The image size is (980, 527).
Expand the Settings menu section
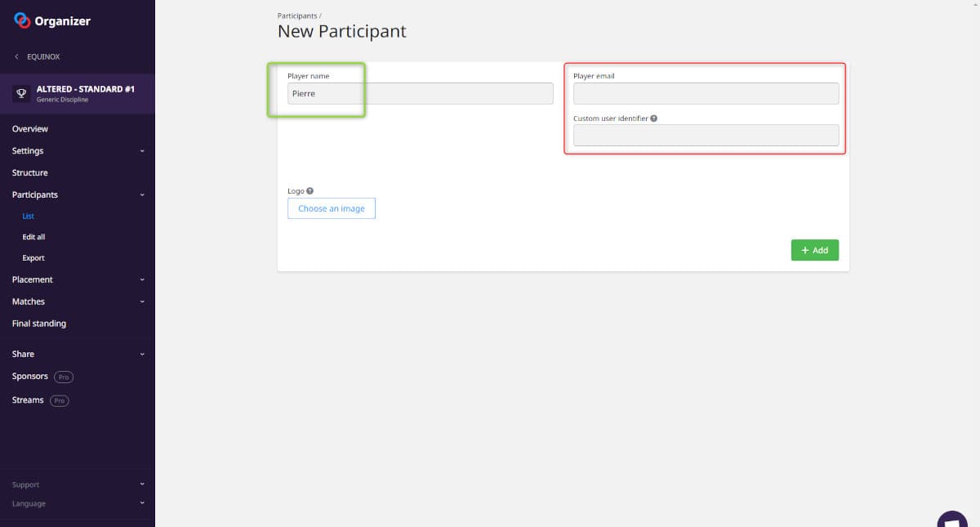click(x=141, y=151)
